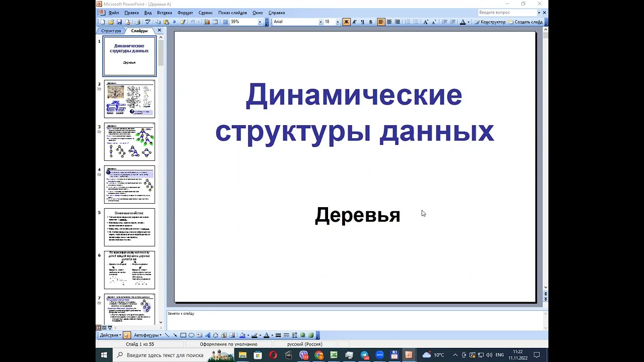Screen dimensions: 644x362
Task: Toggle Underline formatting button
Action: point(362,22)
